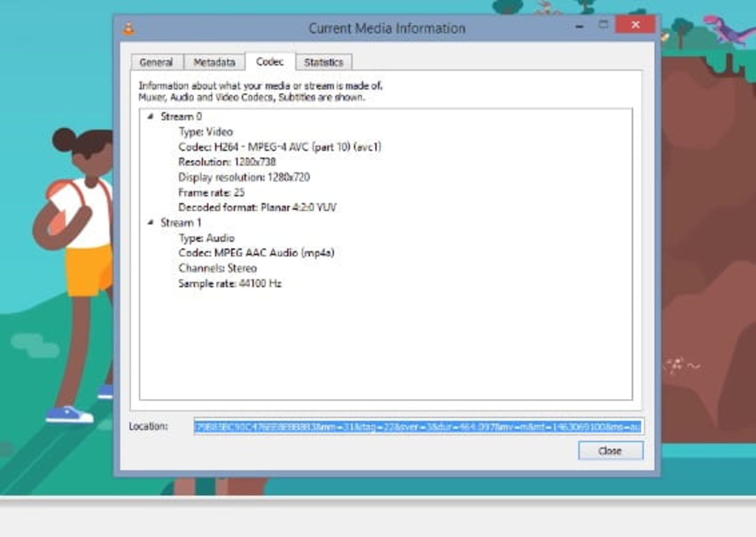This screenshot has width=756, height=537.
Task: Collapse the Stream 0 tree node
Action: click(x=150, y=116)
